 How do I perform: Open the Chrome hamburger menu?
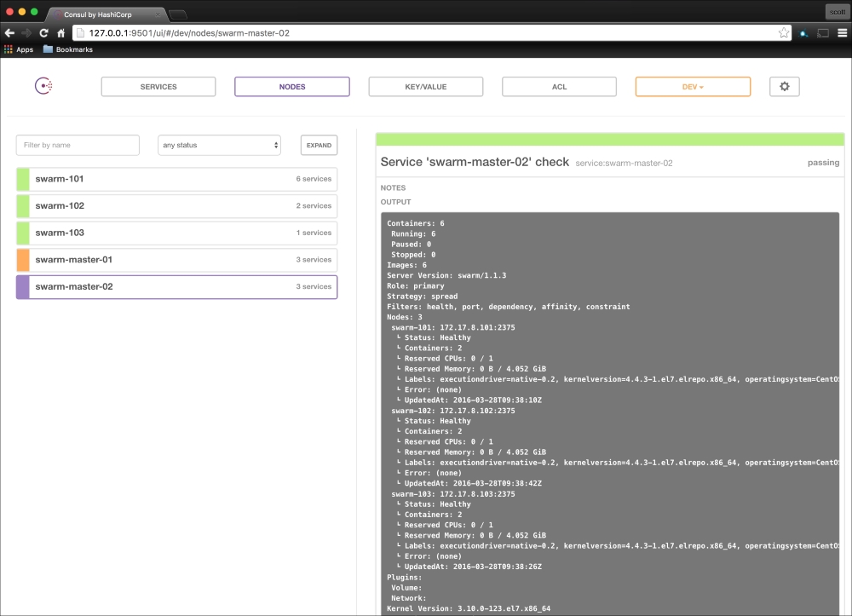(x=840, y=32)
